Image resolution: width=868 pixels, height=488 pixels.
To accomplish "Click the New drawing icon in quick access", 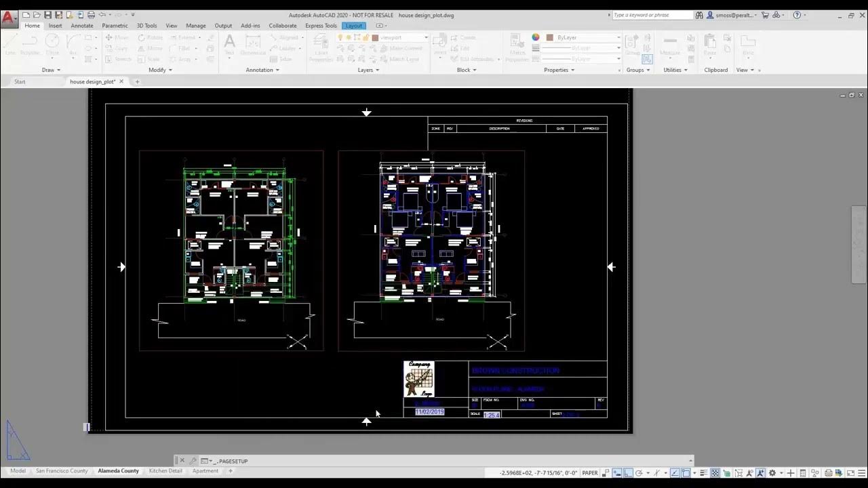I will click(x=26, y=15).
